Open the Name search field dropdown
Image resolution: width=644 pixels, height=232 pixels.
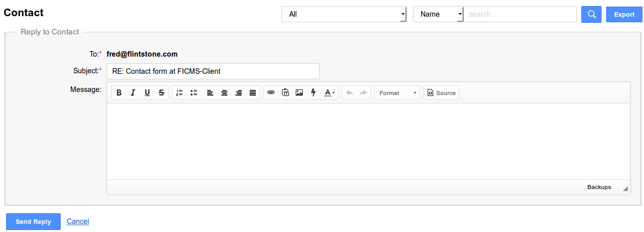[438, 14]
